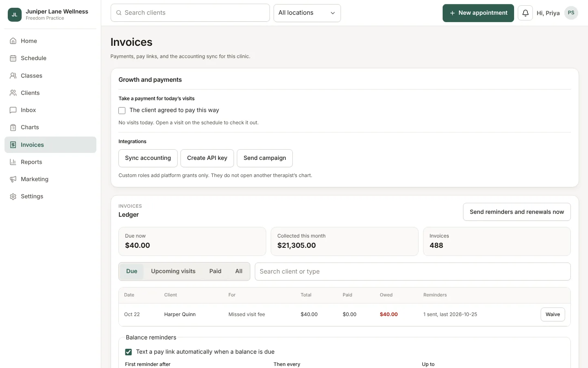Click the PS user avatar

tap(571, 13)
